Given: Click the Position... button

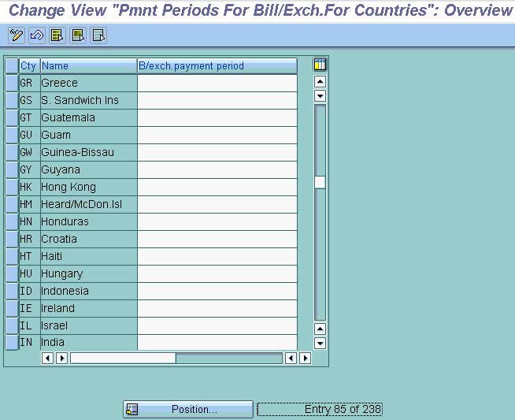Looking at the screenshot, I should (x=188, y=409).
